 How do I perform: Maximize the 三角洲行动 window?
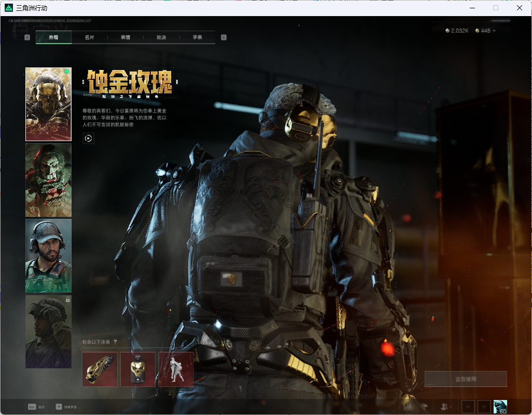click(496, 8)
